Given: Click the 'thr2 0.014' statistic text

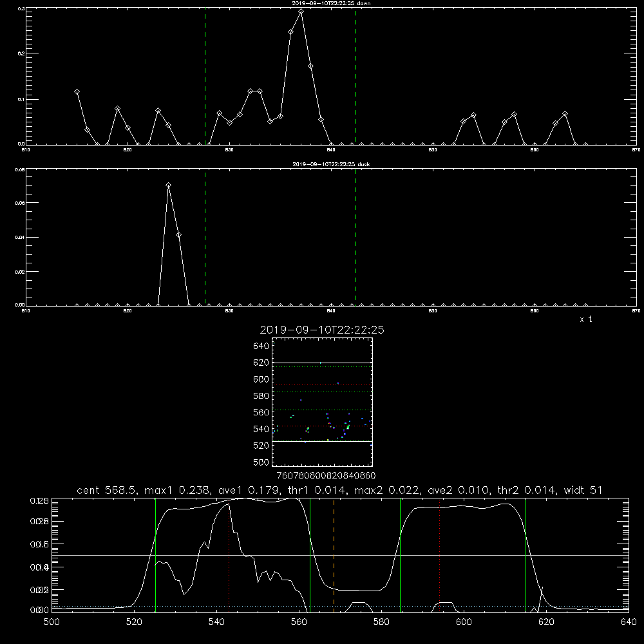Looking at the screenshot, I should [x=526, y=490].
